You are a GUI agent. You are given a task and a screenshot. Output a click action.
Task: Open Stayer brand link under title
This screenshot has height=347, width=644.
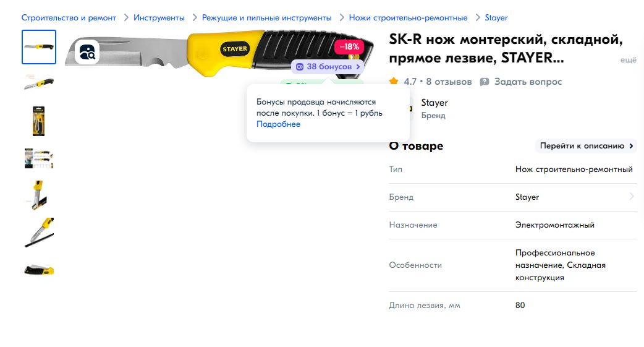434,103
